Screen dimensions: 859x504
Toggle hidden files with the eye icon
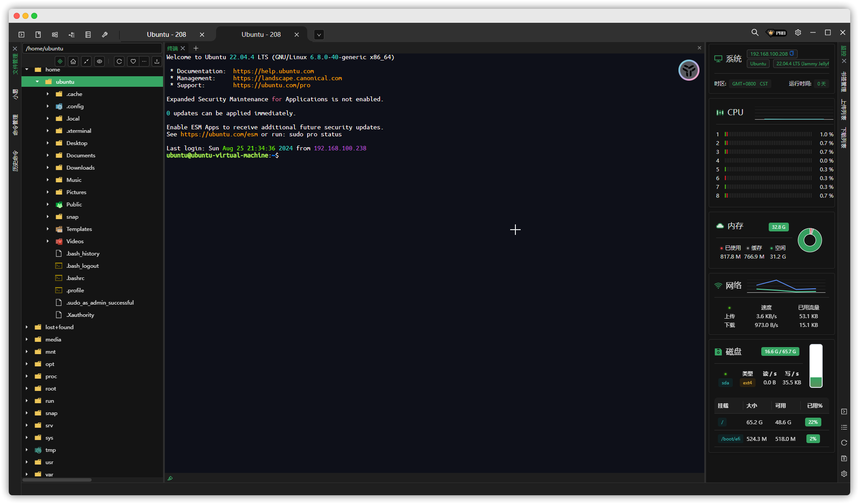[99, 61]
